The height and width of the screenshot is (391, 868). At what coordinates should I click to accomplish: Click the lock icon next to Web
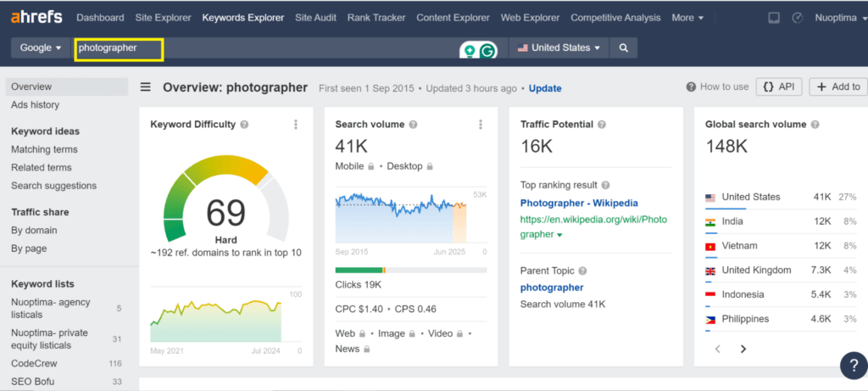pos(362,334)
